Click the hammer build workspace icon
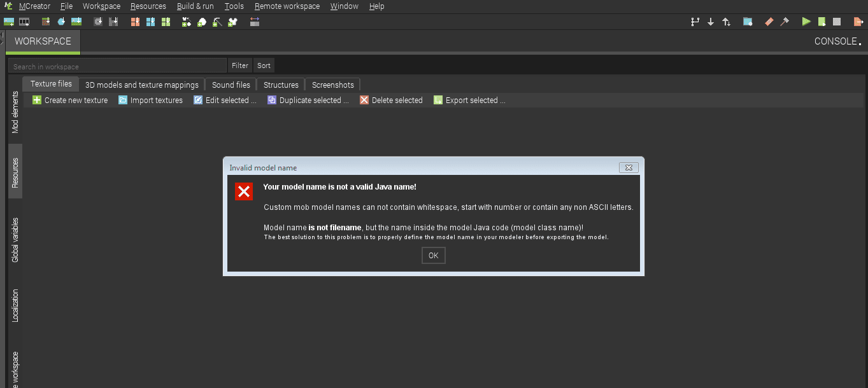The image size is (868, 388). pyautogui.click(x=785, y=22)
